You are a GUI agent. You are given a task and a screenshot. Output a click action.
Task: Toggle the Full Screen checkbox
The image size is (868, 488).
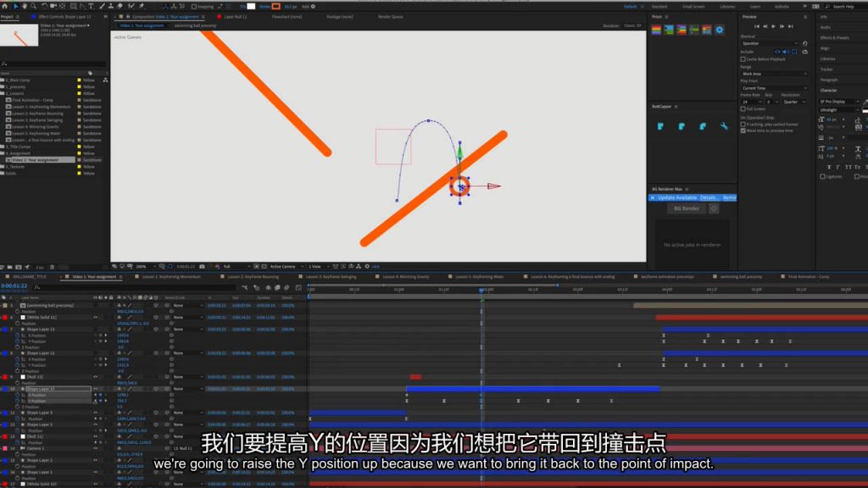(743, 108)
